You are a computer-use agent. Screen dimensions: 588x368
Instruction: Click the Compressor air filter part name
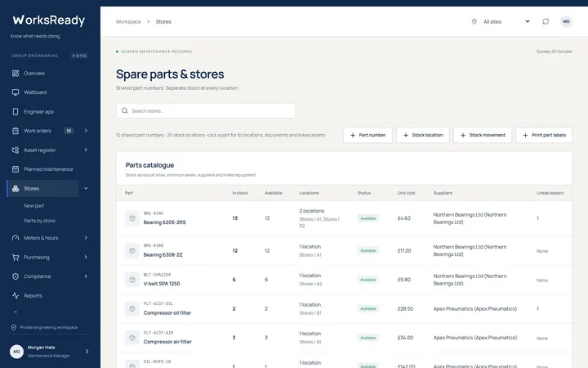(167, 342)
